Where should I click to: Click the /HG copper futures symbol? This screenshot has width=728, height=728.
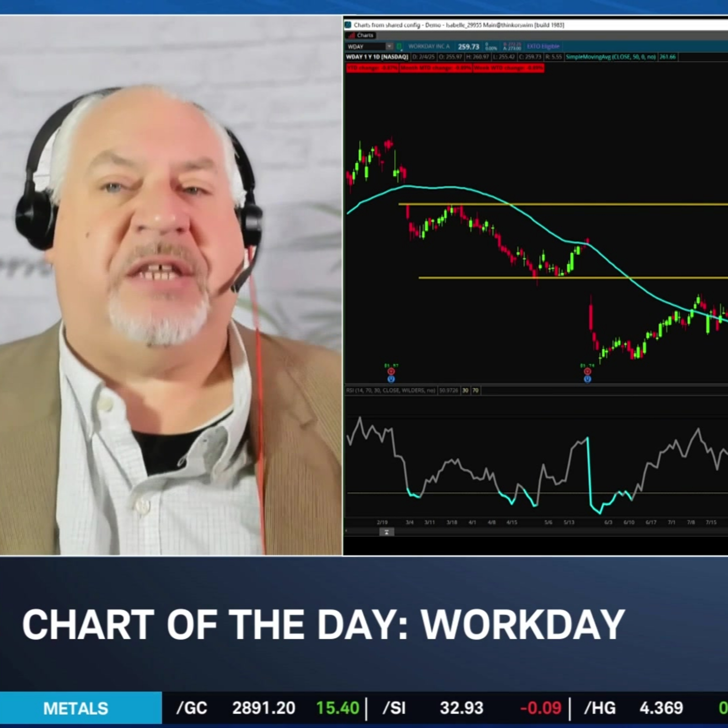click(x=600, y=708)
